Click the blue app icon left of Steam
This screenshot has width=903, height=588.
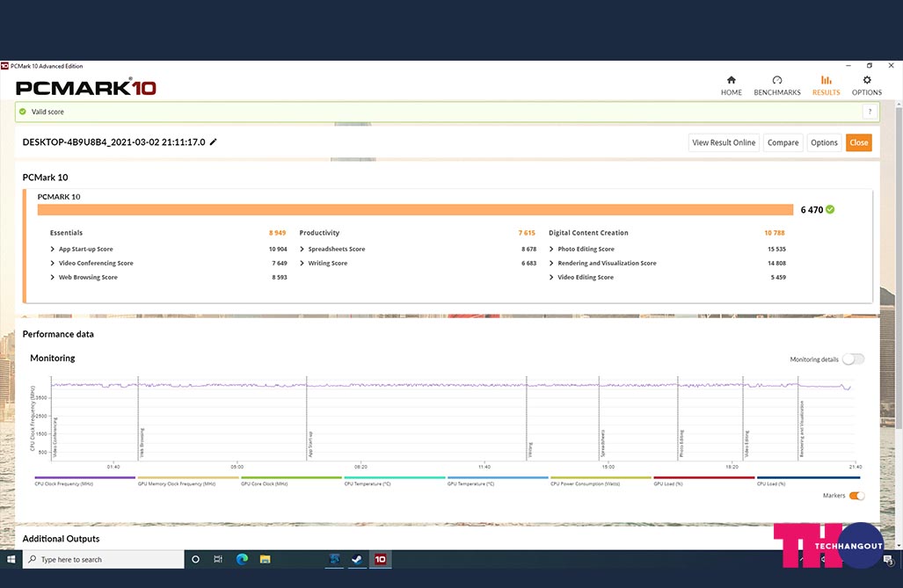click(334, 559)
